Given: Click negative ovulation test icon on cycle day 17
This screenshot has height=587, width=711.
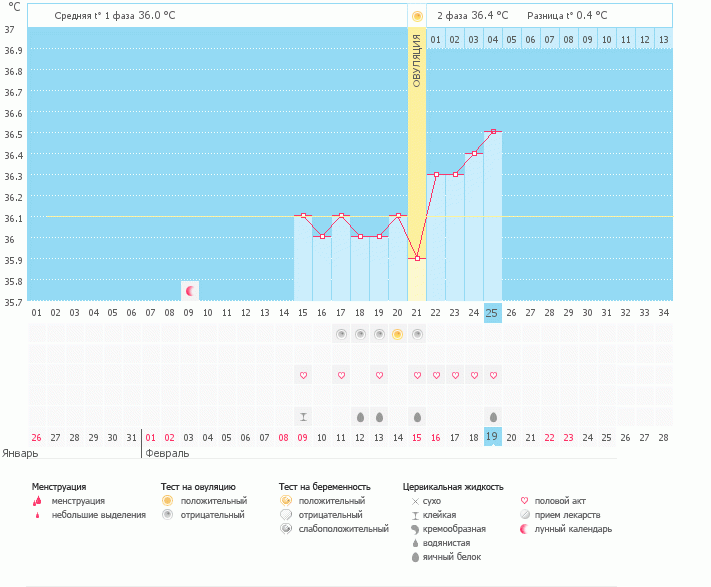Looking at the screenshot, I should point(341,335).
